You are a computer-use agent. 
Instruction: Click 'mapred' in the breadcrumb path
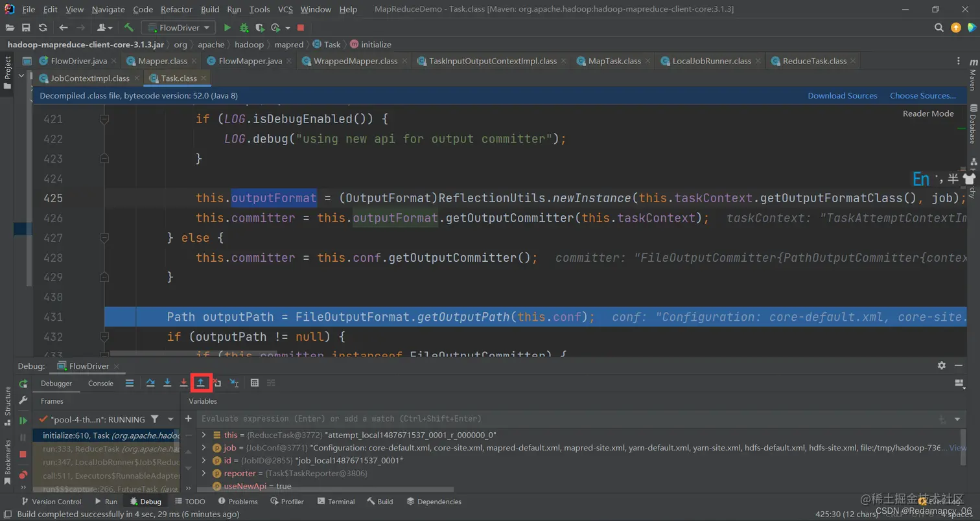[x=288, y=45]
